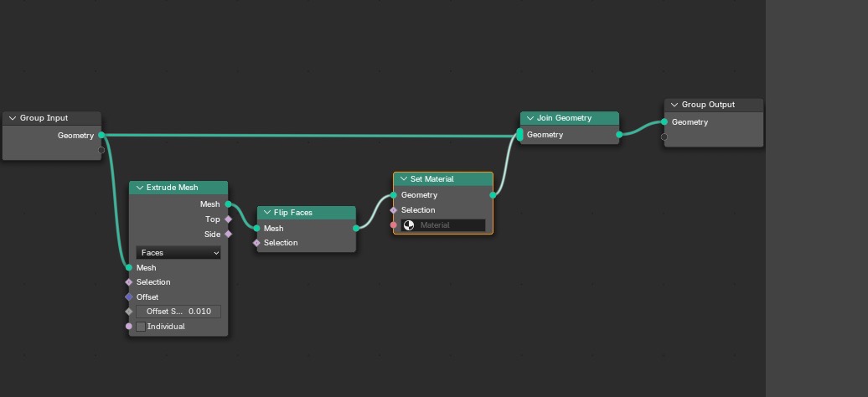Click the Offset Scale input socket
The image size is (868, 397).
tap(129, 312)
